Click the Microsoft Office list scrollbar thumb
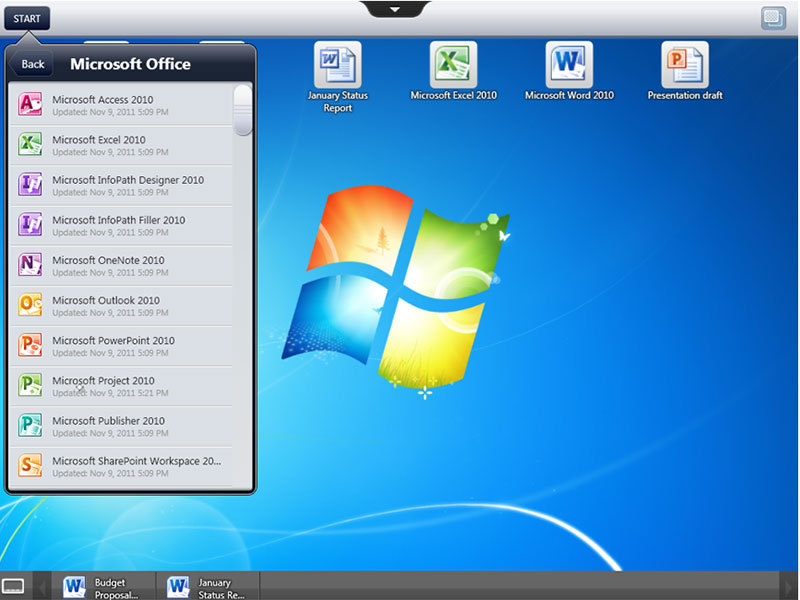The width and height of the screenshot is (800, 600). (243, 109)
